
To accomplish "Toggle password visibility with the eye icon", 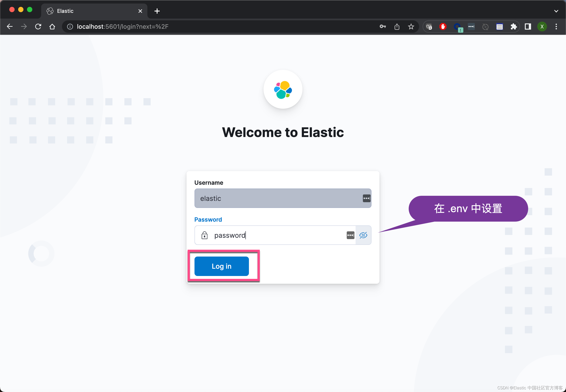I will pos(363,235).
